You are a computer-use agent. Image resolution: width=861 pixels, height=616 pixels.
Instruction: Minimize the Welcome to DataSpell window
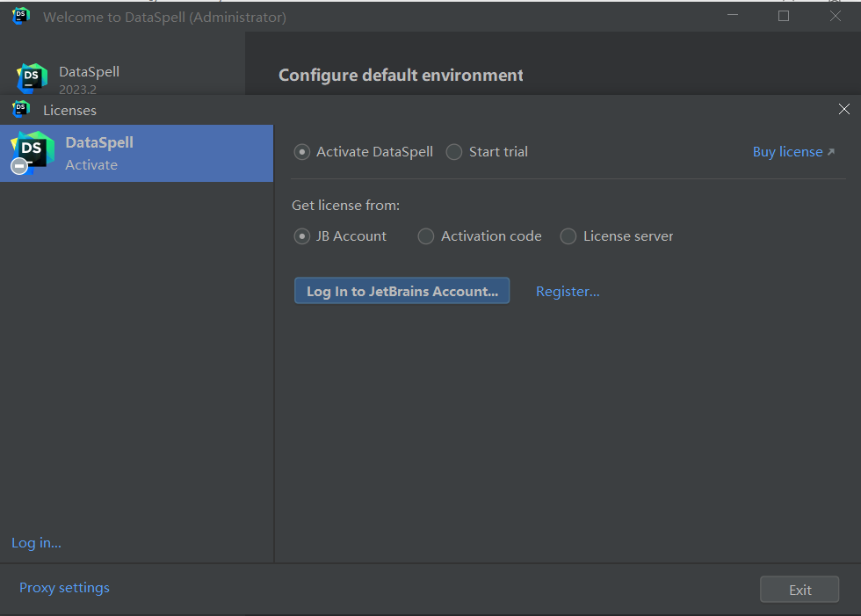tap(732, 16)
